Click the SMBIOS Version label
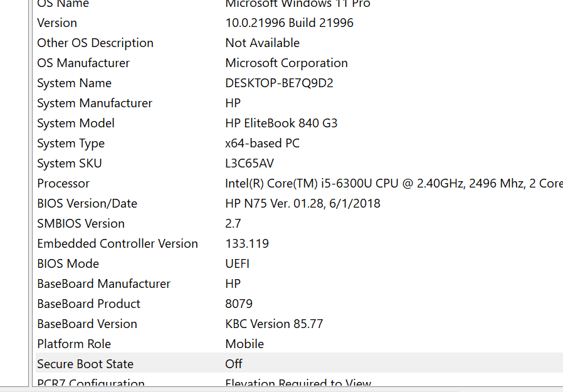563x392 pixels. pyautogui.click(x=81, y=223)
